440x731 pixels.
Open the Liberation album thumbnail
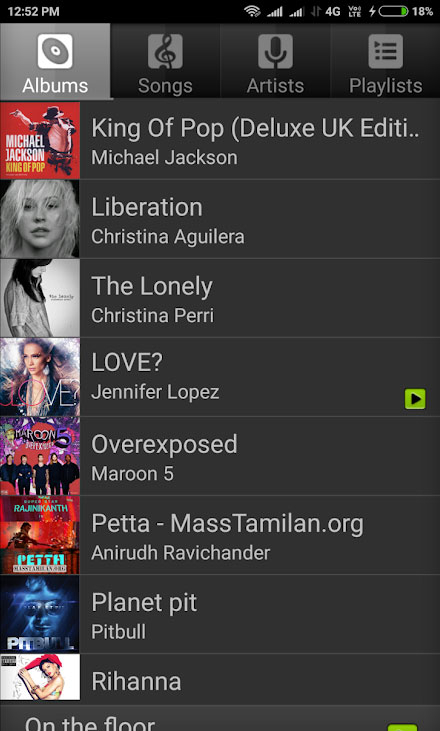coord(40,219)
